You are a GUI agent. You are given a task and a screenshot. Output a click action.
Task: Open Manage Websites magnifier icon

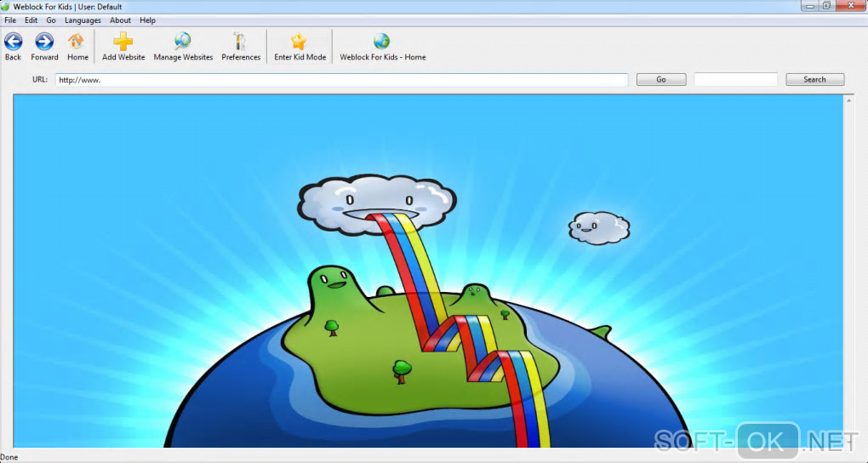click(x=182, y=42)
